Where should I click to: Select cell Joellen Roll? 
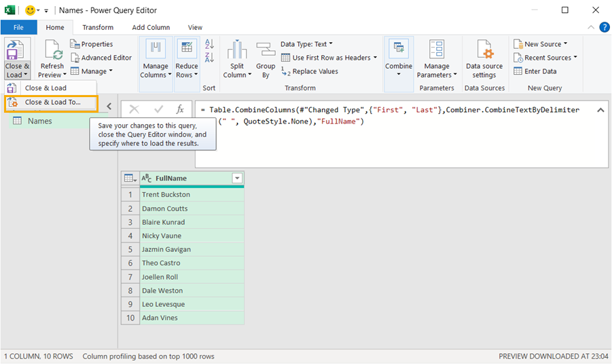192,277
